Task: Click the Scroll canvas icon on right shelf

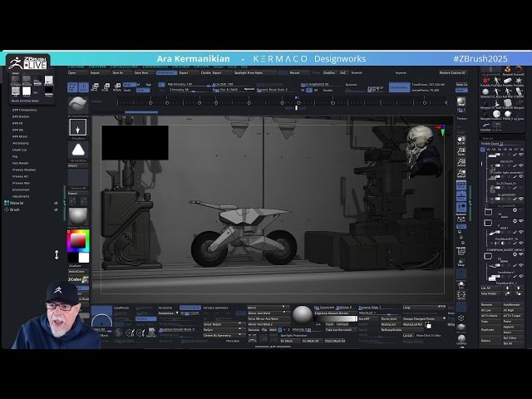Action: (461, 140)
